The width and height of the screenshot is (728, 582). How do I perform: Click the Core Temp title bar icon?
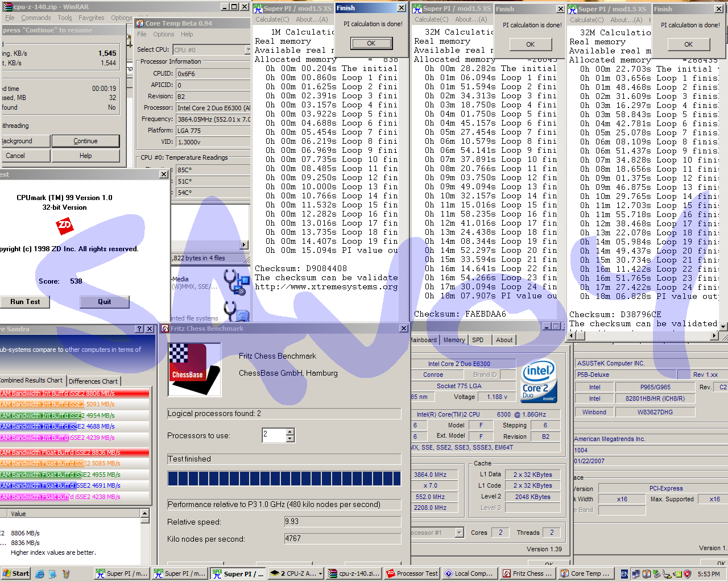pyautogui.click(x=140, y=23)
